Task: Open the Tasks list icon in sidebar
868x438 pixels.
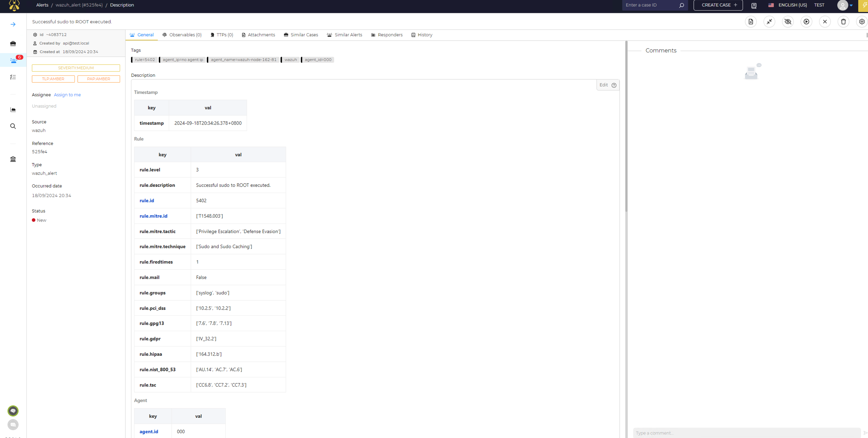Action: coord(13,77)
